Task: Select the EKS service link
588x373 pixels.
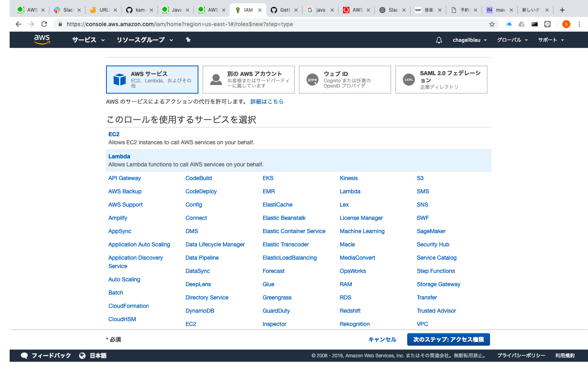Action: pos(268,178)
